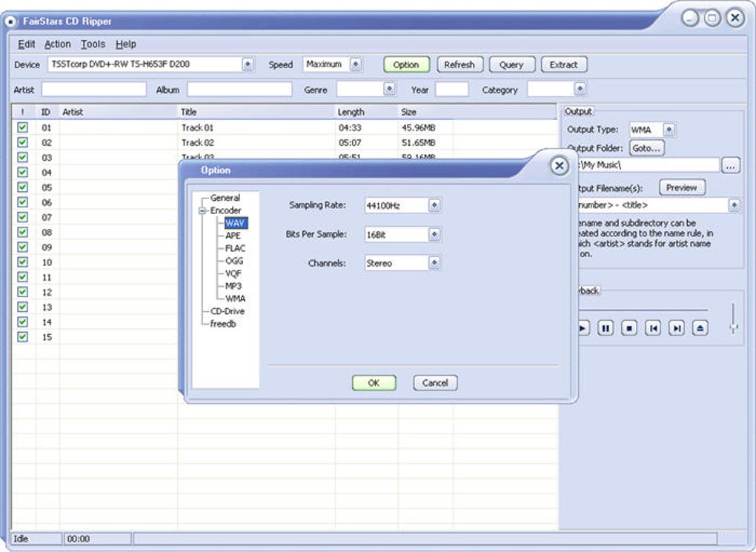Adjust the playback volume slider
This screenshot has height=552, width=756.
tap(733, 327)
